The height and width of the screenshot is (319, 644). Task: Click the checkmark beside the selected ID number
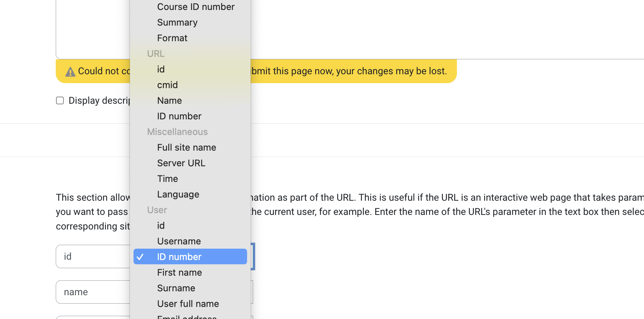click(140, 257)
